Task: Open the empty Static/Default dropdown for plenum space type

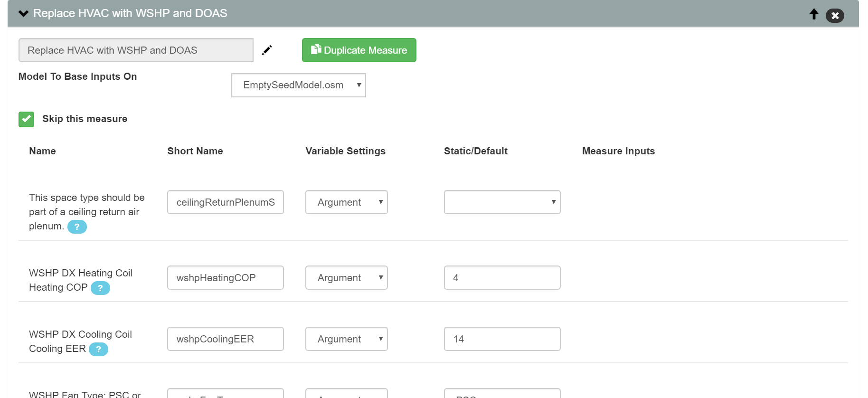Action: (502, 202)
